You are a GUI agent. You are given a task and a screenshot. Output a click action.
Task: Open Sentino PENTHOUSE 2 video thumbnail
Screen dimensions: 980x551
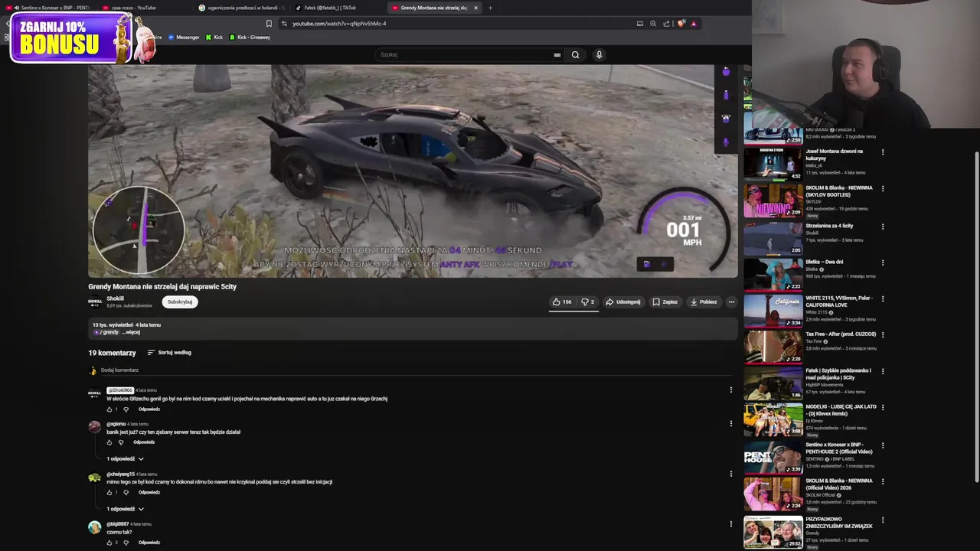pos(773,456)
